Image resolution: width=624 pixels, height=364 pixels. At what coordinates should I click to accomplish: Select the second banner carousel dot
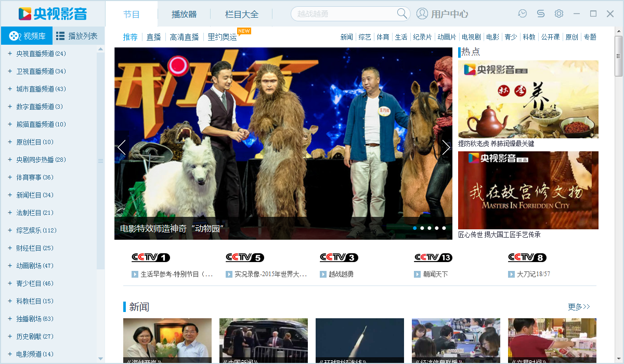coord(422,228)
